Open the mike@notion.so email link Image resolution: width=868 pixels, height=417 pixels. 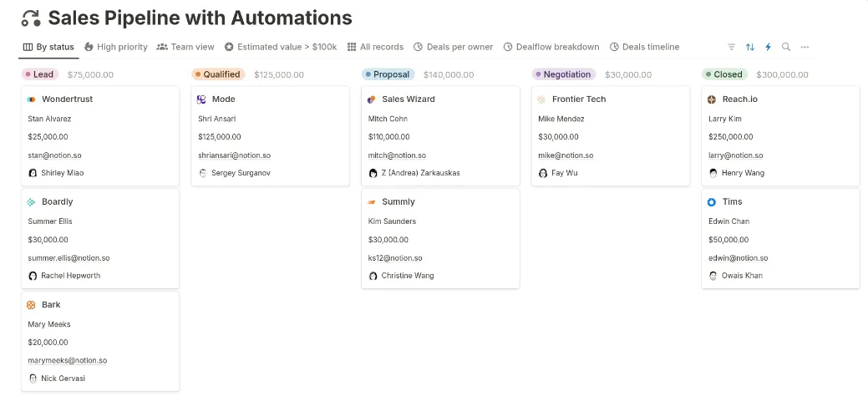point(566,155)
